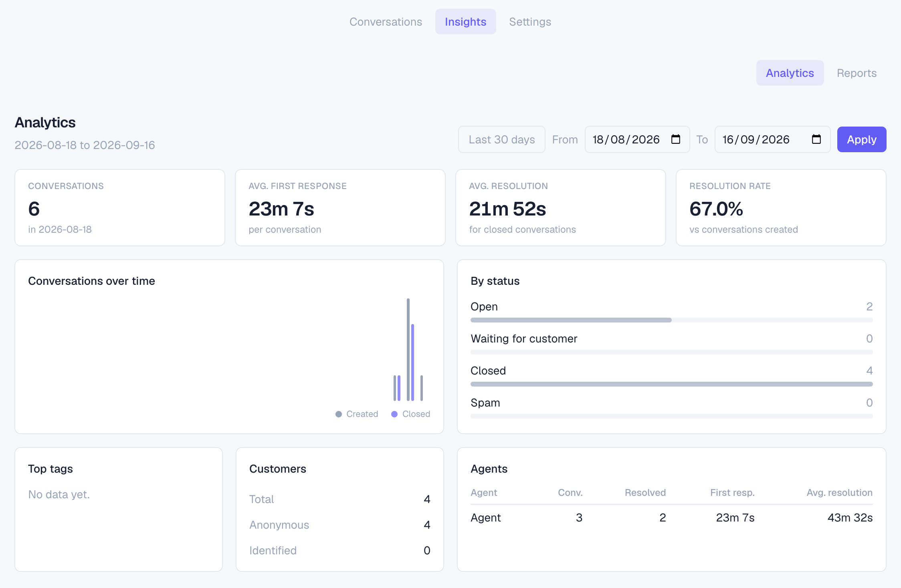This screenshot has width=901, height=588.
Task: Click the Agent row name cell
Action: 485,518
